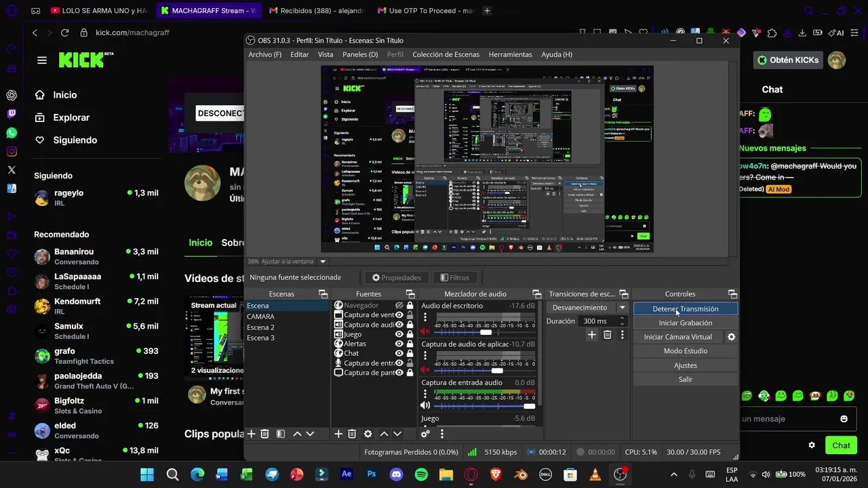The height and width of the screenshot is (488, 868).
Task: Open VLC from the taskbar
Action: point(595,474)
